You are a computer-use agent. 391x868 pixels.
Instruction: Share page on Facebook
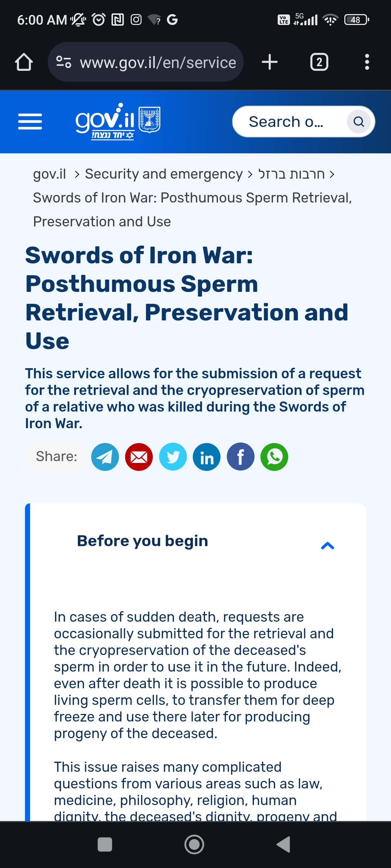click(x=241, y=457)
